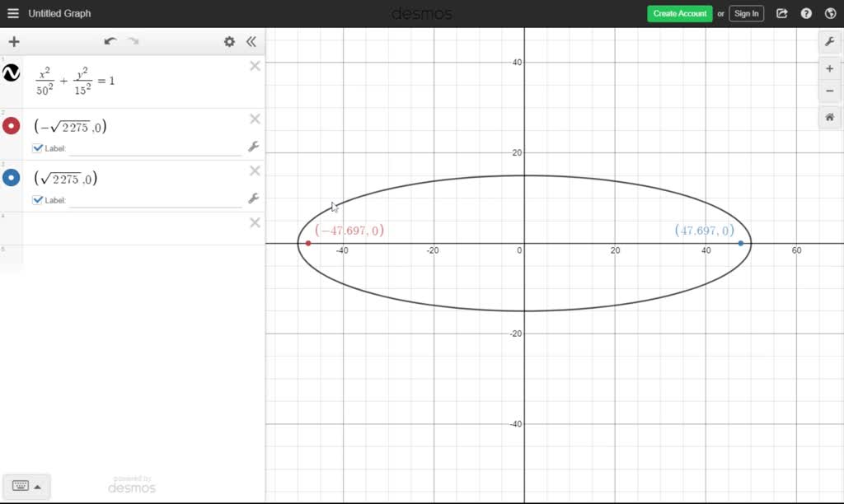This screenshot has width=844, height=504.
Task: Undo the last action
Action: [110, 41]
